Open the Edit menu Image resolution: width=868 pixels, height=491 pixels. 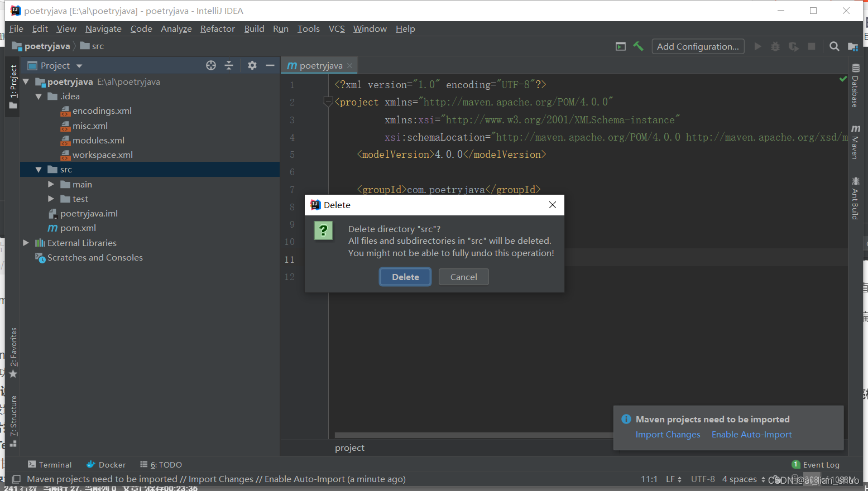pyautogui.click(x=40, y=28)
